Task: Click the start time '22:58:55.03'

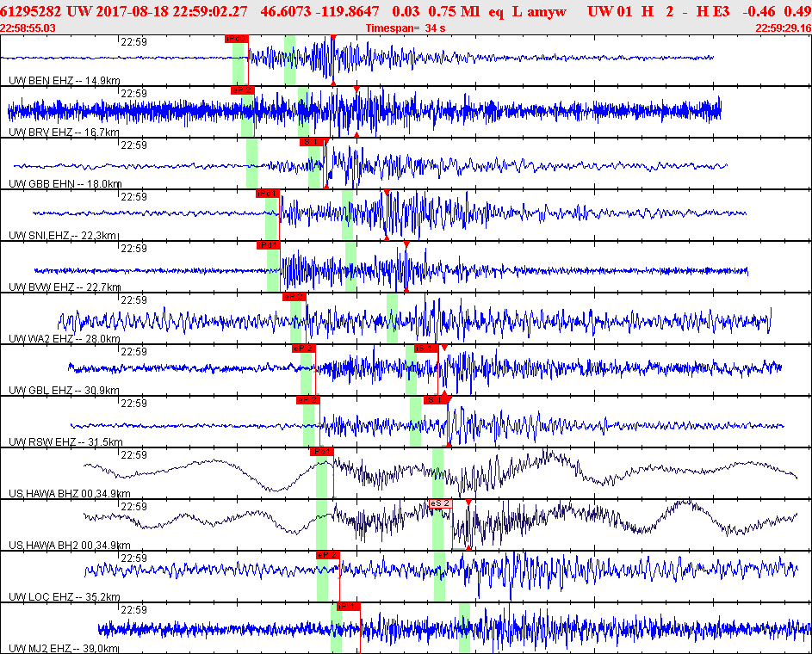Action: click(28, 28)
